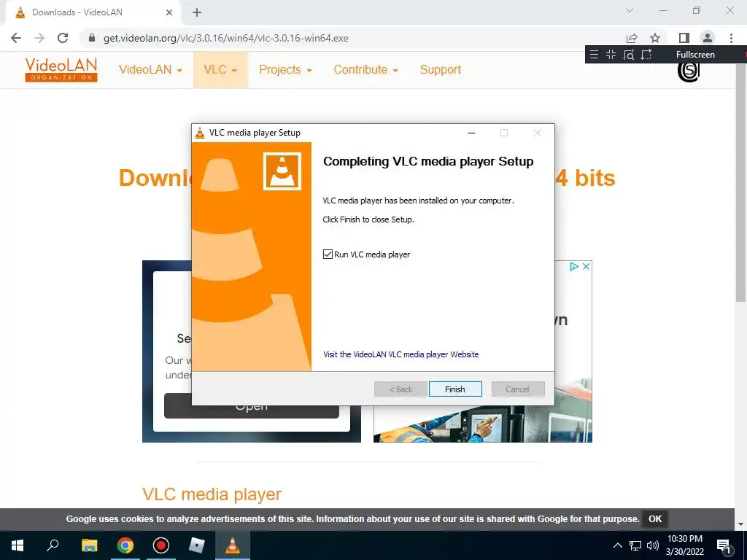The image size is (747, 560).
Task: Open the Chrome three-dot menu
Action: pos(731,38)
